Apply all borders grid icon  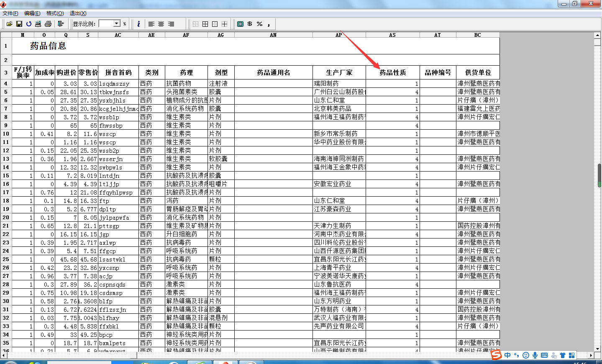tap(205, 24)
